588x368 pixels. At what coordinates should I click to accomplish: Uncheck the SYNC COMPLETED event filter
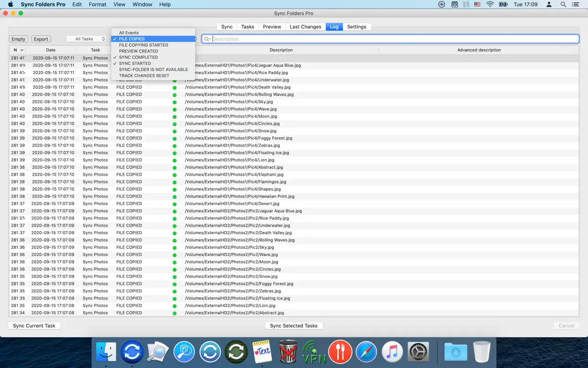click(x=138, y=57)
